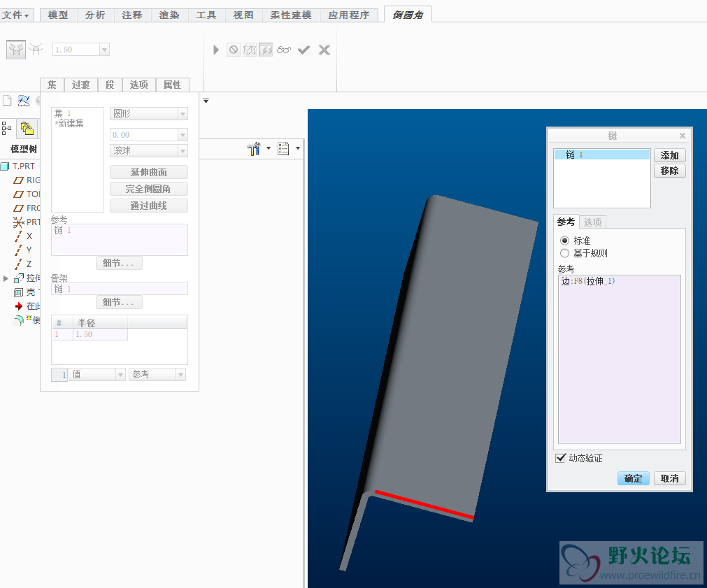Cancel the round with the X icon
This screenshot has height=588, width=707.
(324, 50)
